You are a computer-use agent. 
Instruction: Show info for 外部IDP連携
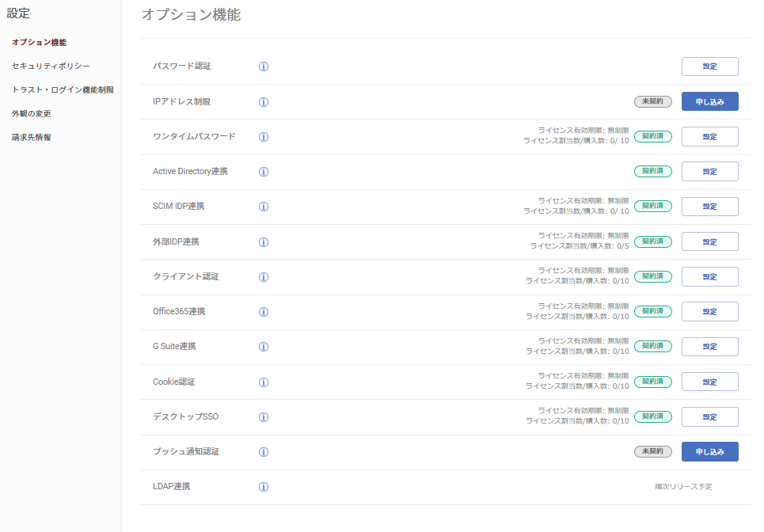click(263, 241)
